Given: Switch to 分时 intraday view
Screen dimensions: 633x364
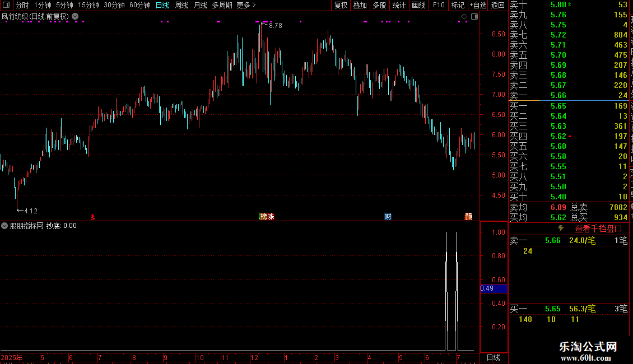Looking at the screenshot, I should point(22,5).
